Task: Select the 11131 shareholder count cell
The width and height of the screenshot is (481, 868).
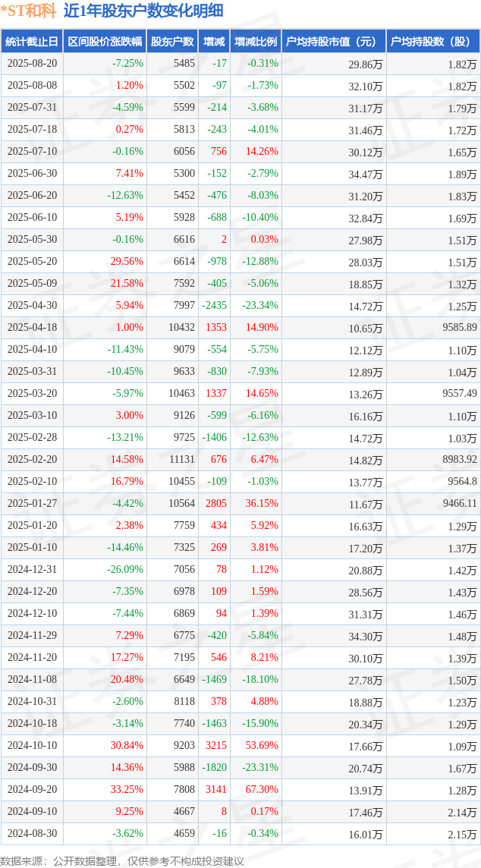Action: pyautogui.click(x=184, y=460)
